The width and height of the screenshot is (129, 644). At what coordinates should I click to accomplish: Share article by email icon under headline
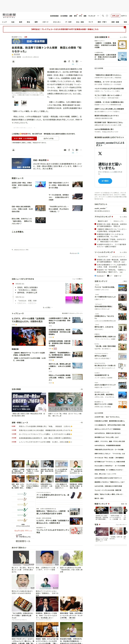point(65,61)
